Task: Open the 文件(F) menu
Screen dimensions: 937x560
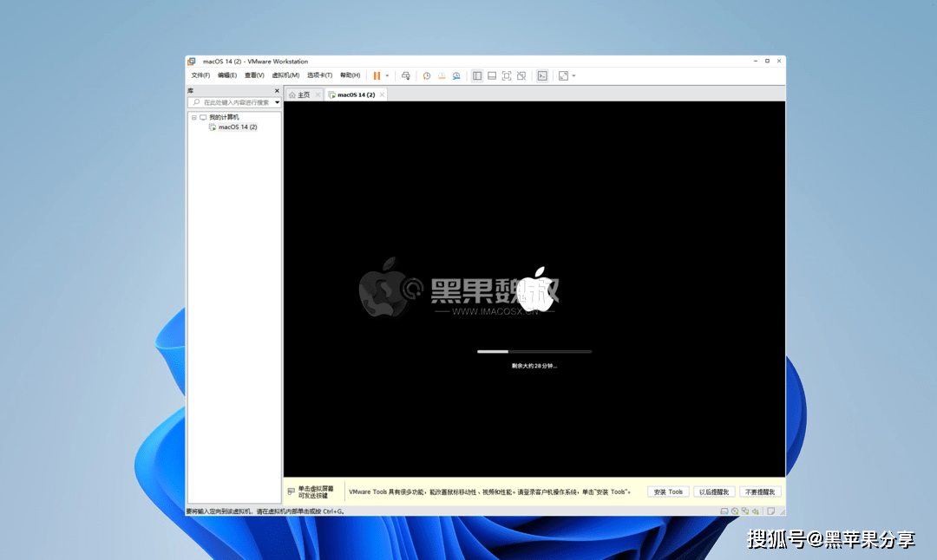Action: [200, 75]
